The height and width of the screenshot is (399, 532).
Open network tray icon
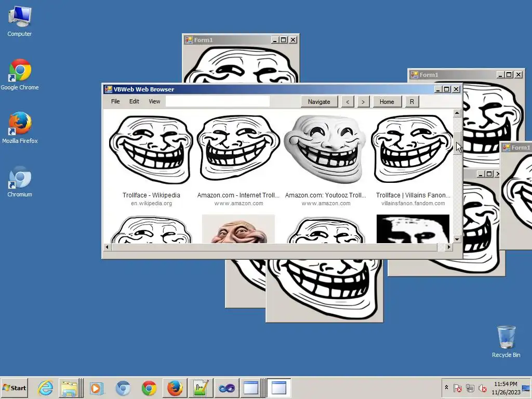point(470,388)
